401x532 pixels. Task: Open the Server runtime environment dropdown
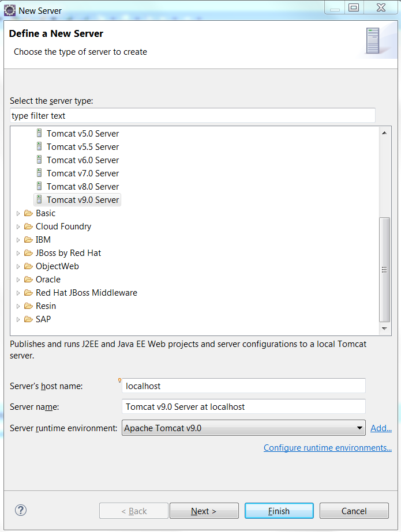(x=243, y=428)
